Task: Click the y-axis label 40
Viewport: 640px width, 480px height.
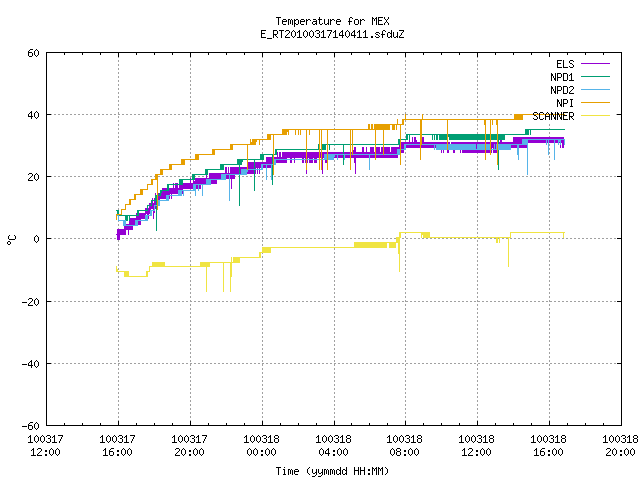Action: (33, 115)
